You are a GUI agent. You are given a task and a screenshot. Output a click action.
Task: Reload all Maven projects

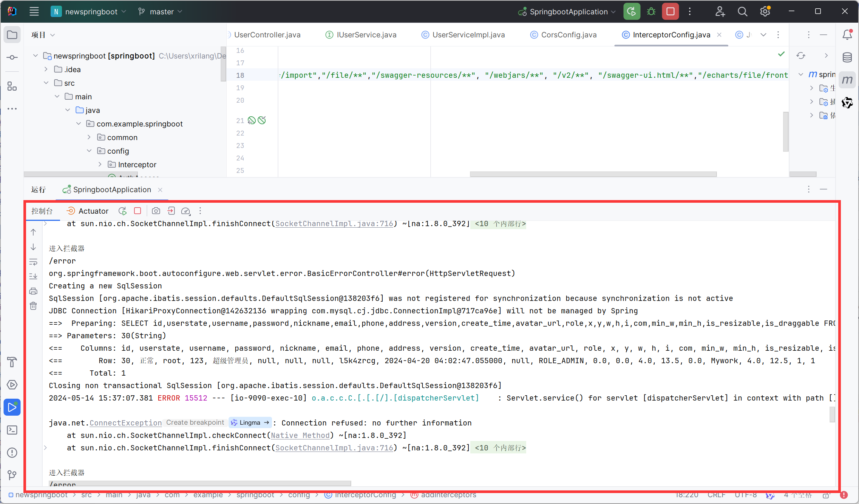point(801,56)
